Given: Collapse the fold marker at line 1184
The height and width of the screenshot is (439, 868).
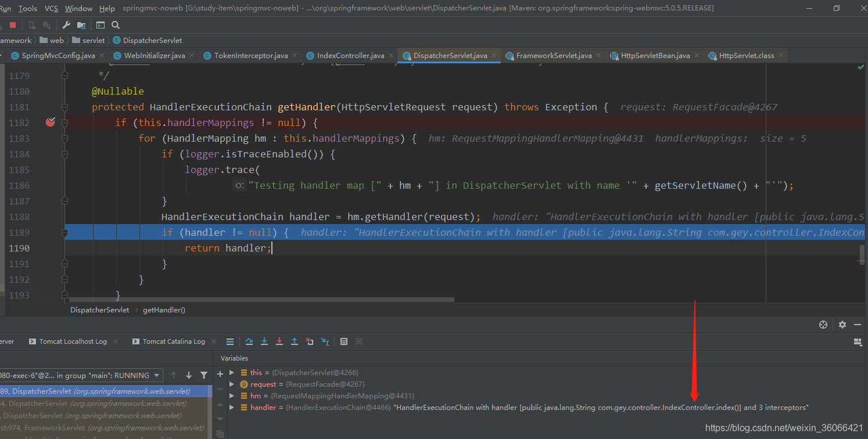Looking at the screenshot, I should click(x=65, y=154).
